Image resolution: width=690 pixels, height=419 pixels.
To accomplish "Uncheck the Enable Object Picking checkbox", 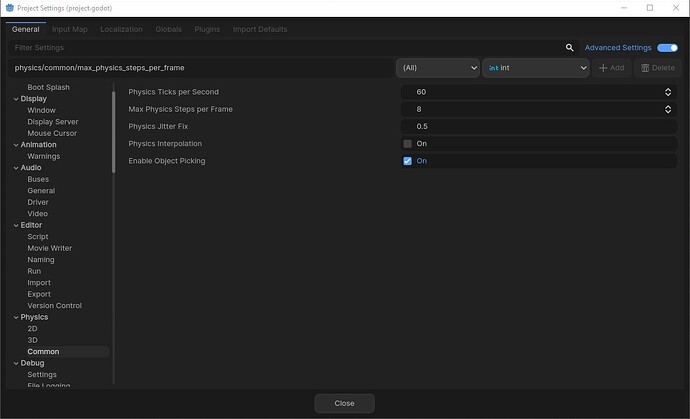I will click(x=407, y=161).
